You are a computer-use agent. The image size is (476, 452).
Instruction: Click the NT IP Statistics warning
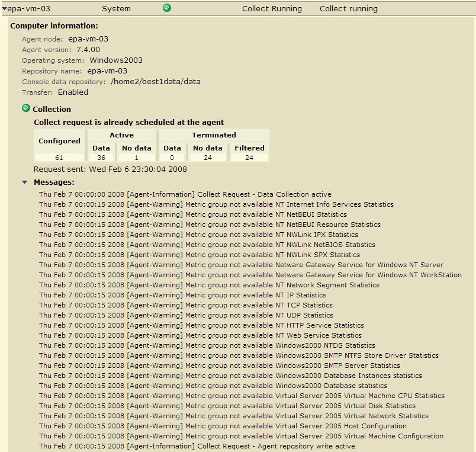[x=182, y=295]
